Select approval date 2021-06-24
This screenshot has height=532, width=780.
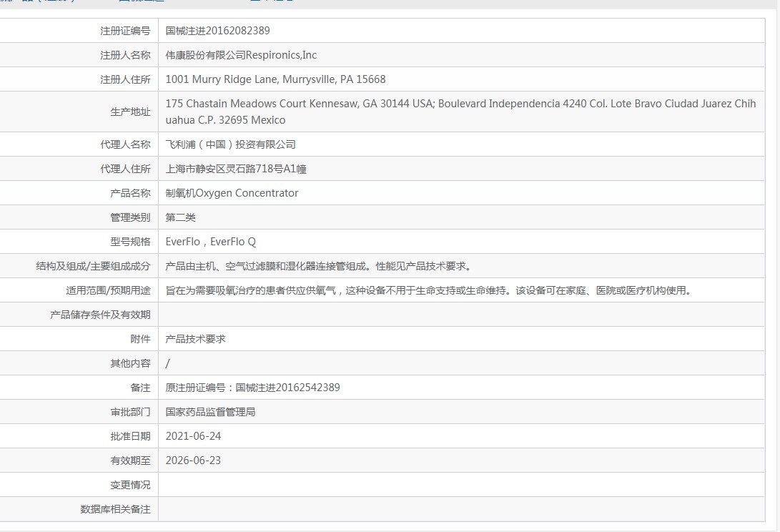click(193, 436)
